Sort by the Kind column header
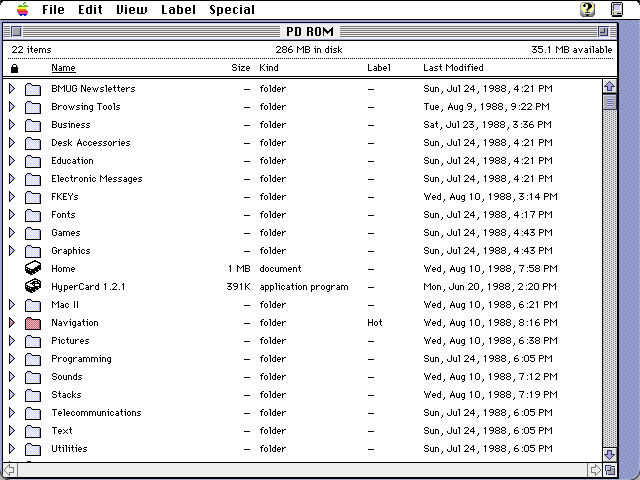The image size is (640, 480). [269, 68]
